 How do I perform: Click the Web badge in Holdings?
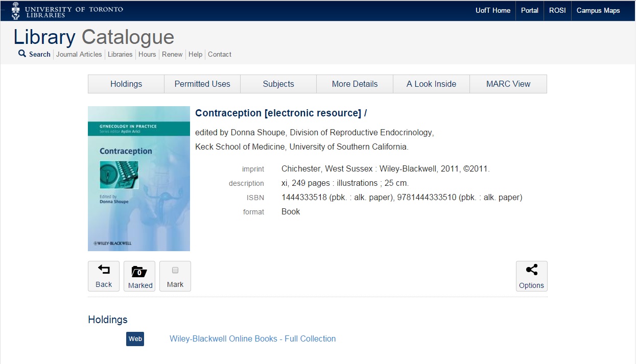tap(135, 339)
